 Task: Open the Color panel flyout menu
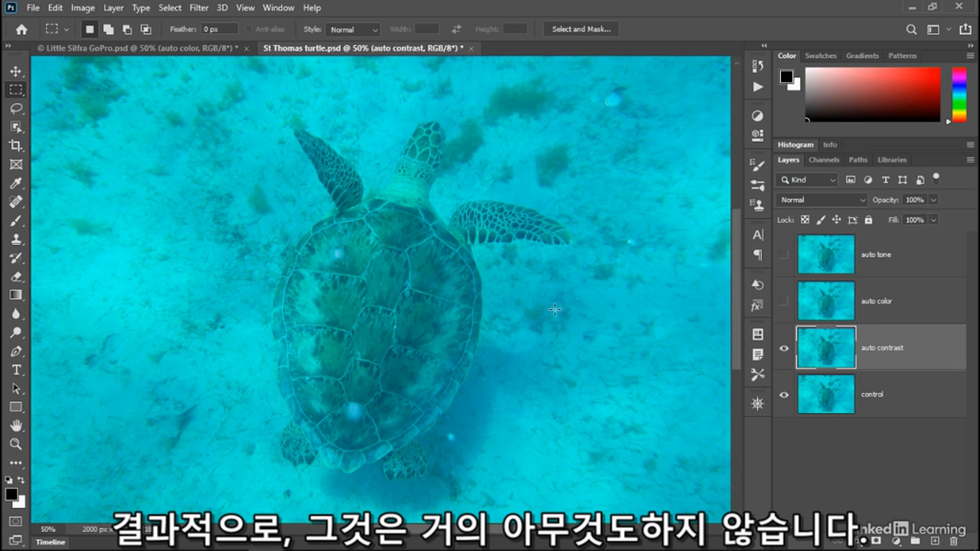pos(970,56)
